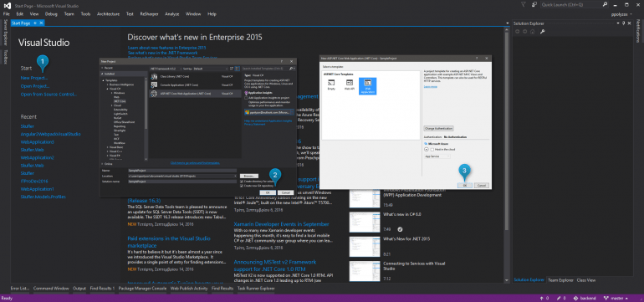The image size is (644, 302).
Task: Switch to the Team Explorer tab
Action: coord(560,279)
